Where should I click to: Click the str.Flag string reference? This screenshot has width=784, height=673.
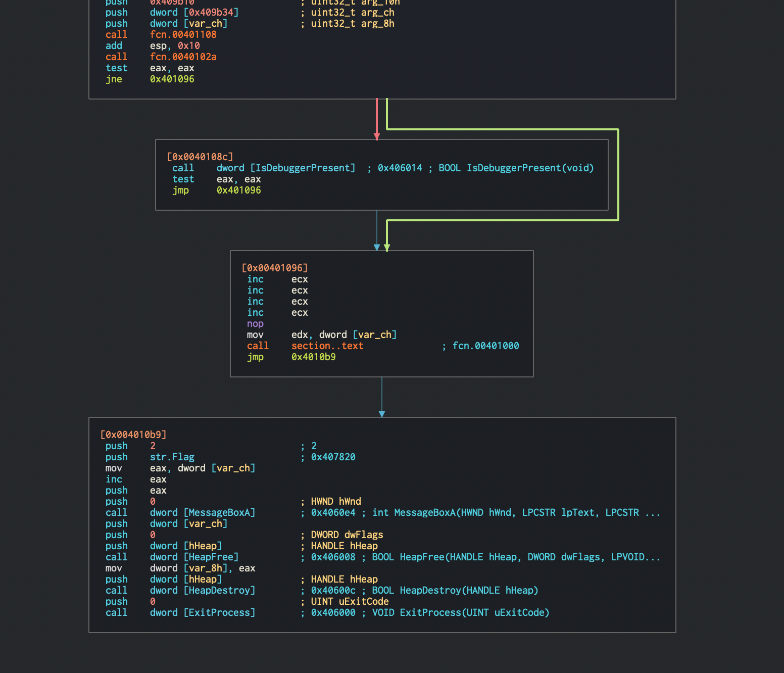[x=172, y=457]
